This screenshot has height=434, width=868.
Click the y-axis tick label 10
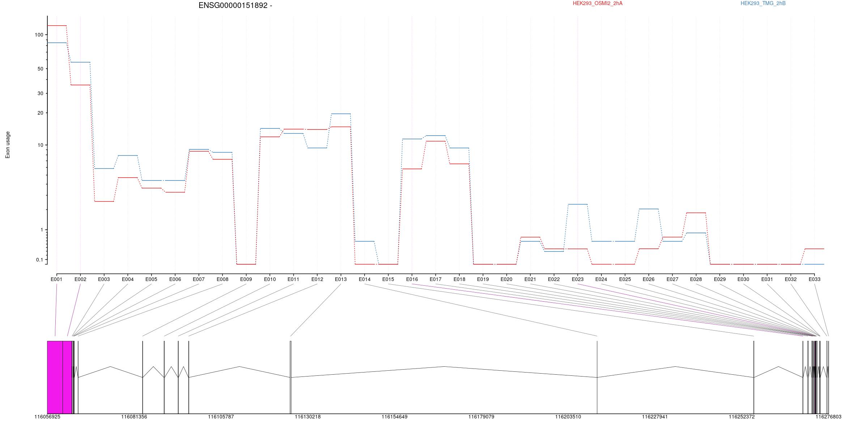coord(40,145)
